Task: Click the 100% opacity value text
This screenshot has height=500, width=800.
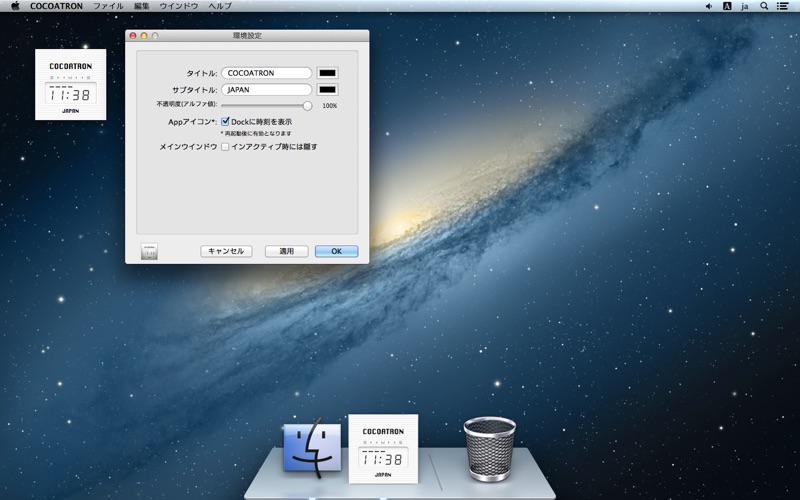Action: click(x=330, y=106)
